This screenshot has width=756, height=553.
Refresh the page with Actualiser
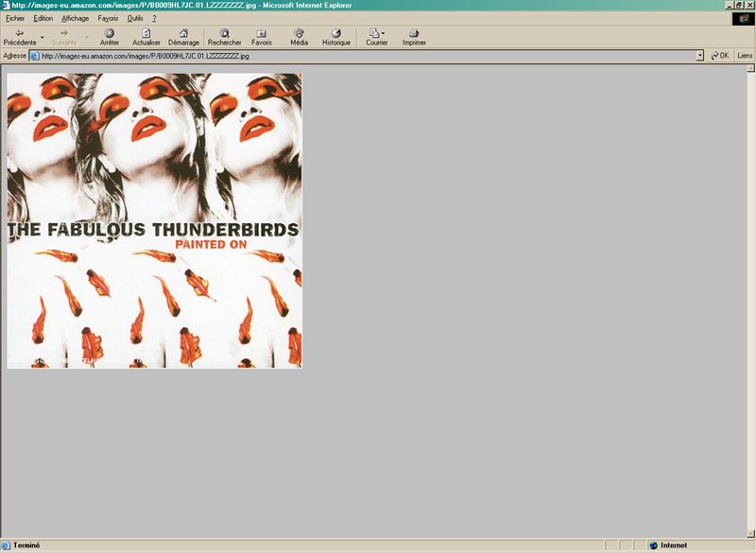pos(146,38)
